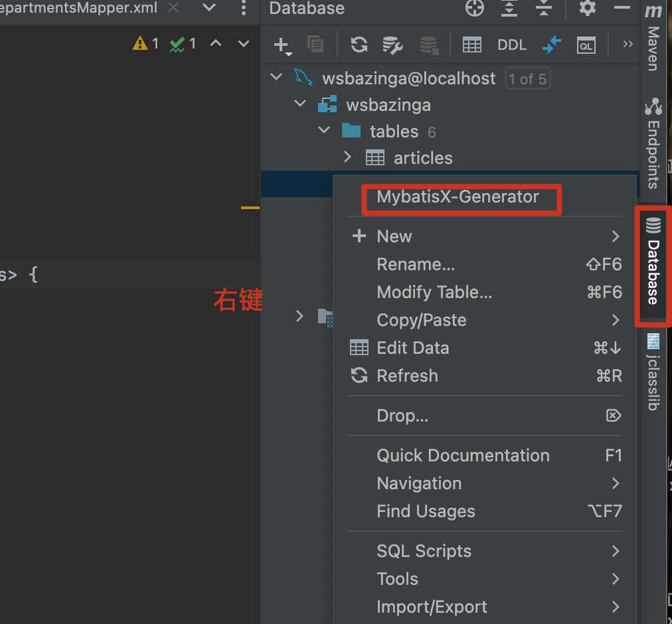Screen dimensions: 672x624
Task: Open Data Source Properties wrench icon
Action: pyautogui.click(x=392, y=45)
